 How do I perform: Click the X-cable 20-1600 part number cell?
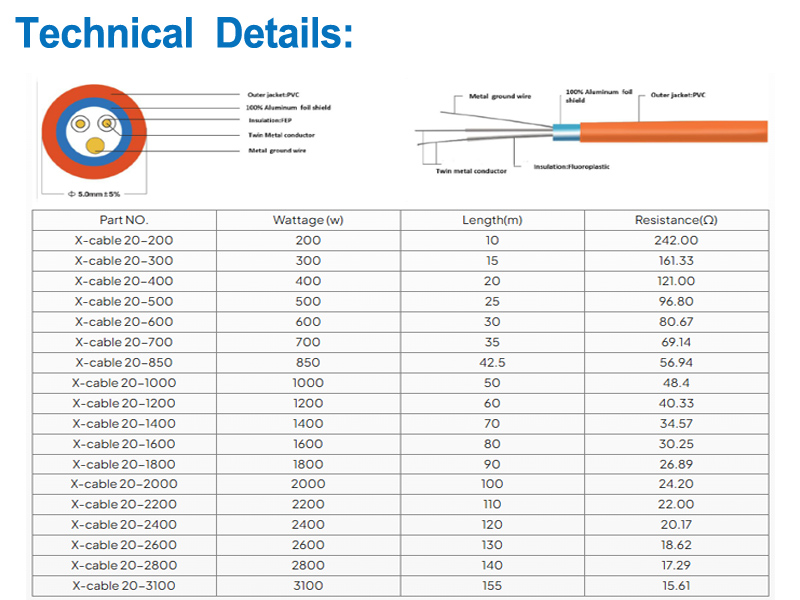pos(123,443)
